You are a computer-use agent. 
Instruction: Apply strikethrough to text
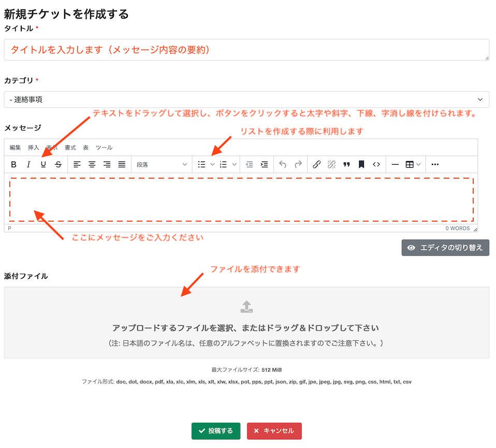pos(59,164)
